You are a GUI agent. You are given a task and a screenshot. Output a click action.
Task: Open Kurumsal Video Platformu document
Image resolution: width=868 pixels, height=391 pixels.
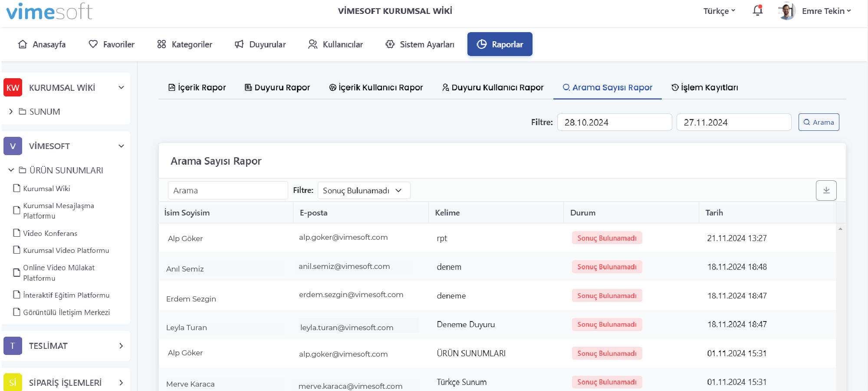pyautogui.click(x=61, y=250)
